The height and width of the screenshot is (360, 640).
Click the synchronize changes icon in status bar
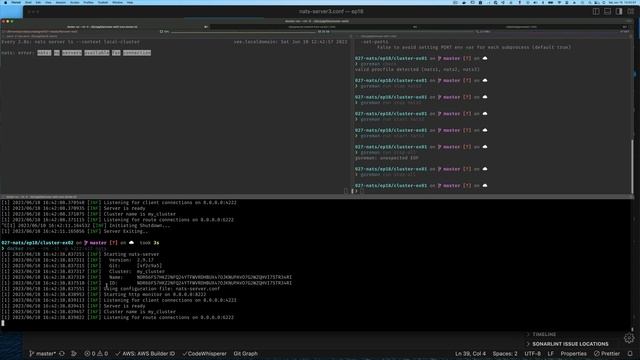pos(62,353)
